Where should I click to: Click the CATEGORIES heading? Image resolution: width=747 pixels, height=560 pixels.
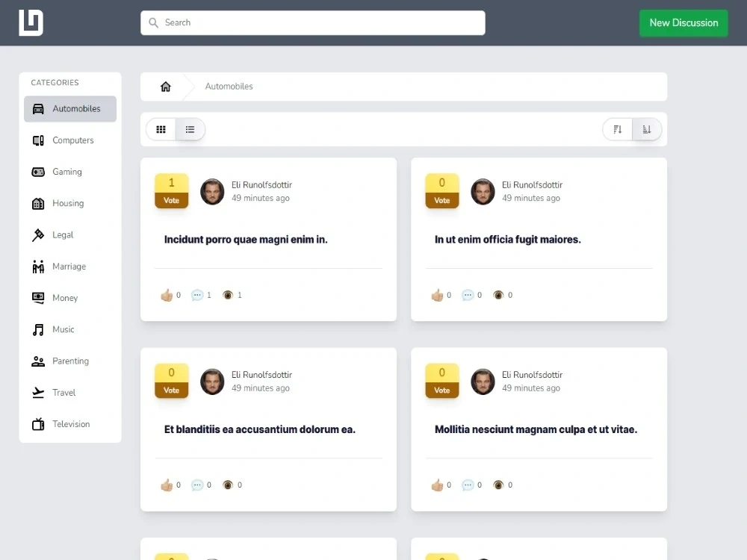pos(55,82)
